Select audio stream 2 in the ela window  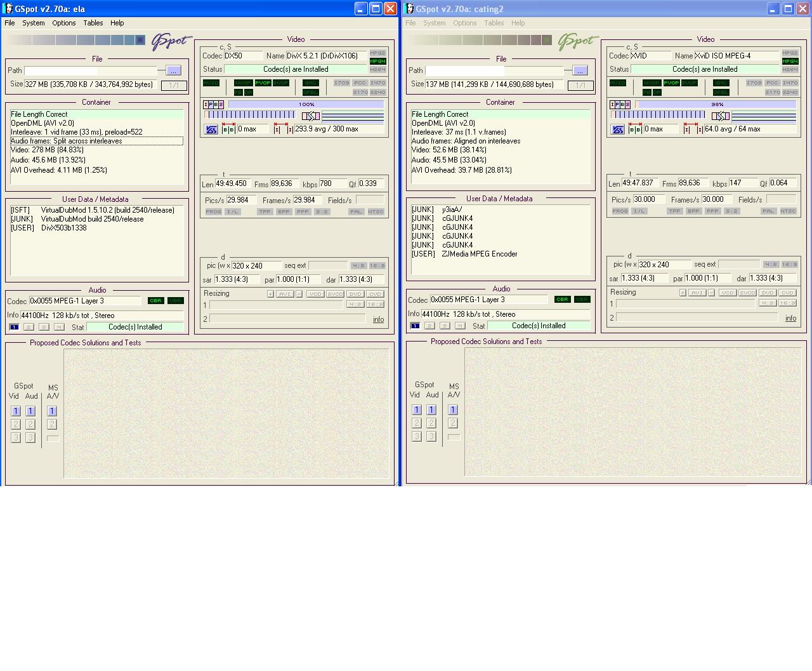[x=29, y=328]
